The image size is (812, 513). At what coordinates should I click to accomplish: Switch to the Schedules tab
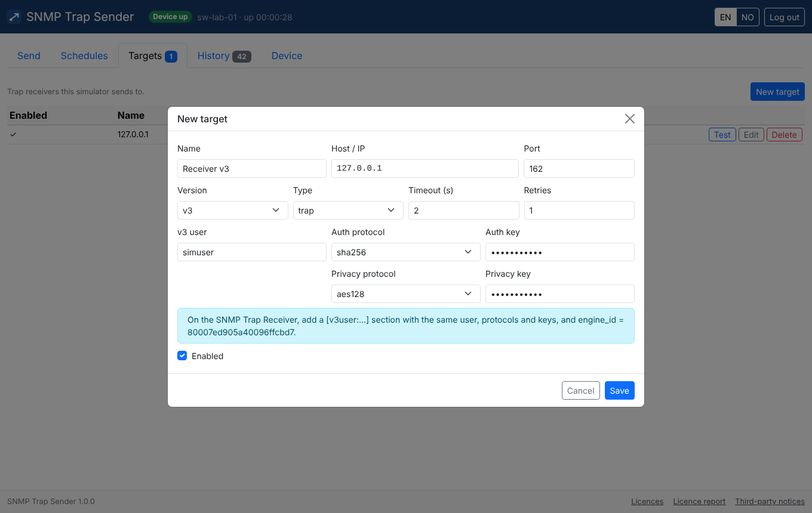(84, 55)
